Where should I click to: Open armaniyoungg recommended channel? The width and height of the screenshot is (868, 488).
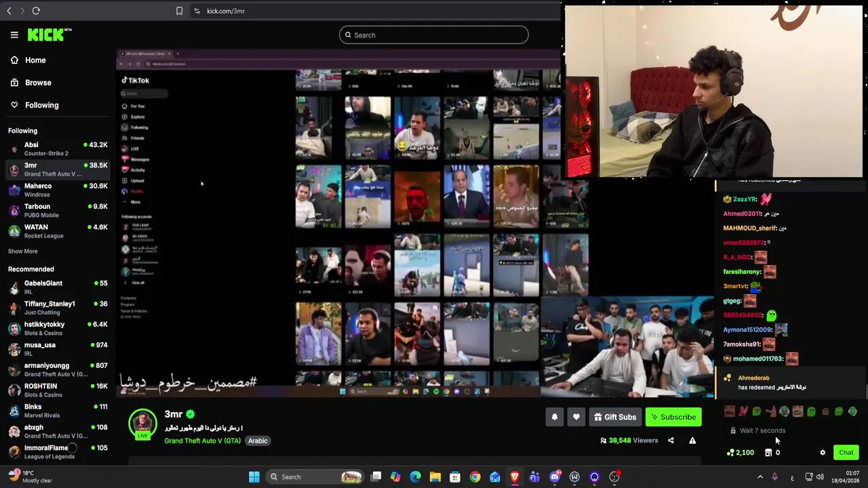tap(58, 369)
